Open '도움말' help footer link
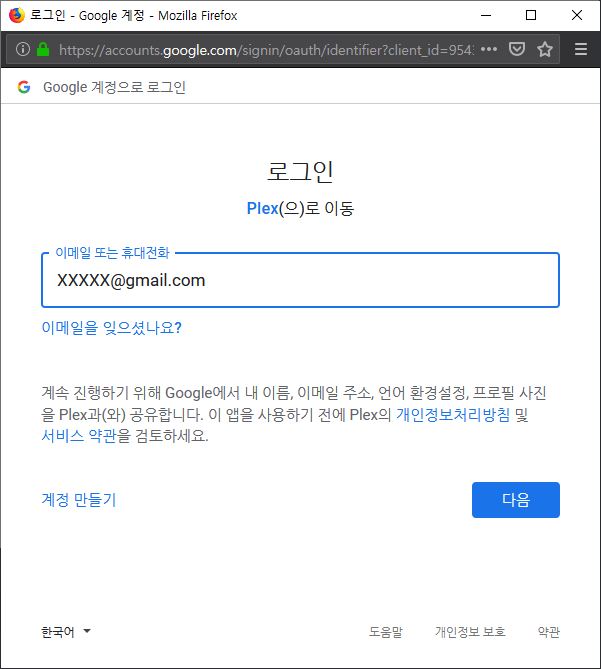This screenshot has height=669, width=601. click(386, 631)
